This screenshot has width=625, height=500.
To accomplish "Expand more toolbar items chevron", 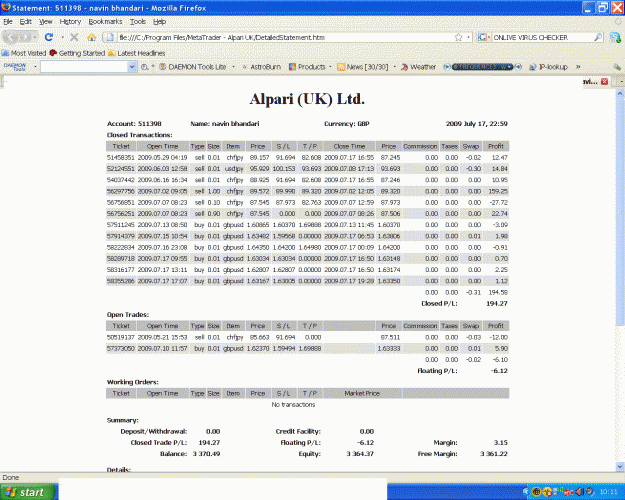I will tap(578, 67).
